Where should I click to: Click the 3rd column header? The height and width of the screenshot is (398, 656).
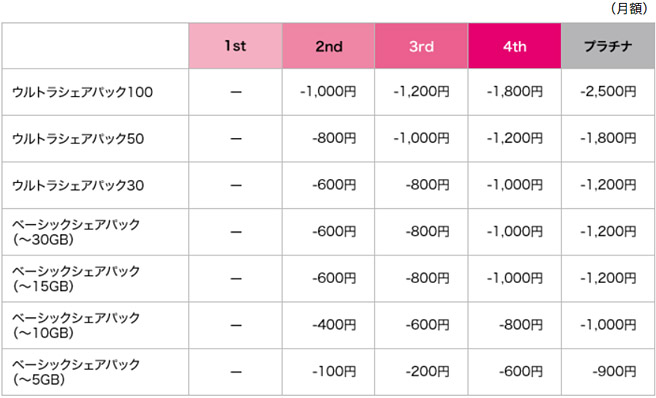421,46
